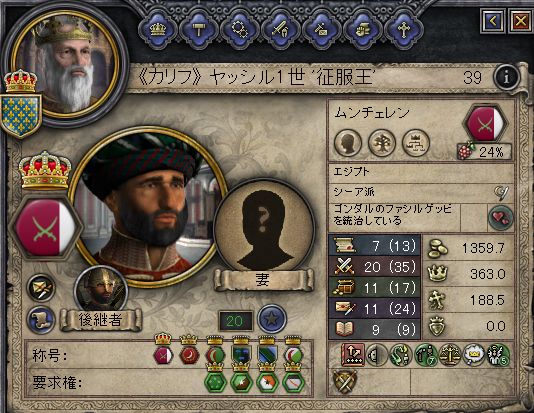Image resolution: width=534 pixels, height=413 pixels.
Task: Select the red crescent title shield
Action: [x=189, y=355]
